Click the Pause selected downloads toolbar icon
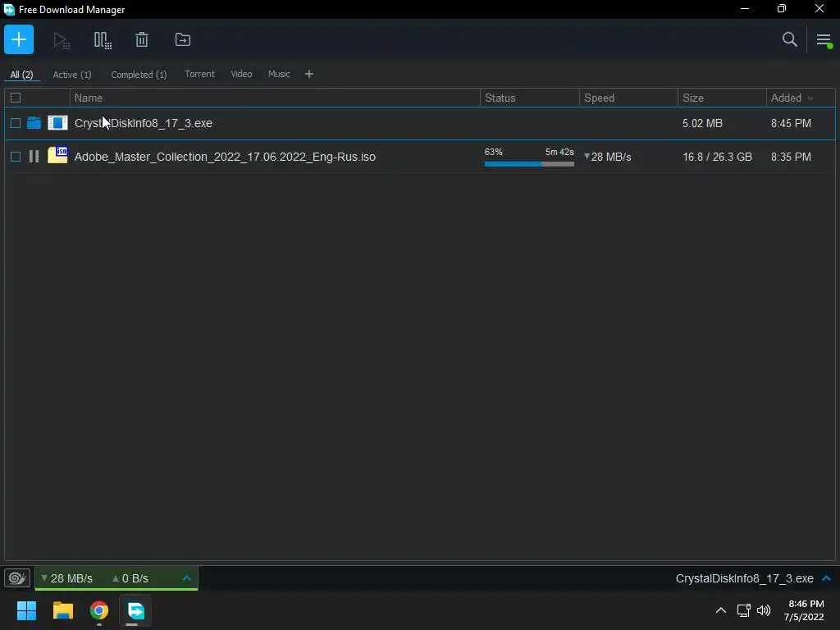 (x=103, y=40)
